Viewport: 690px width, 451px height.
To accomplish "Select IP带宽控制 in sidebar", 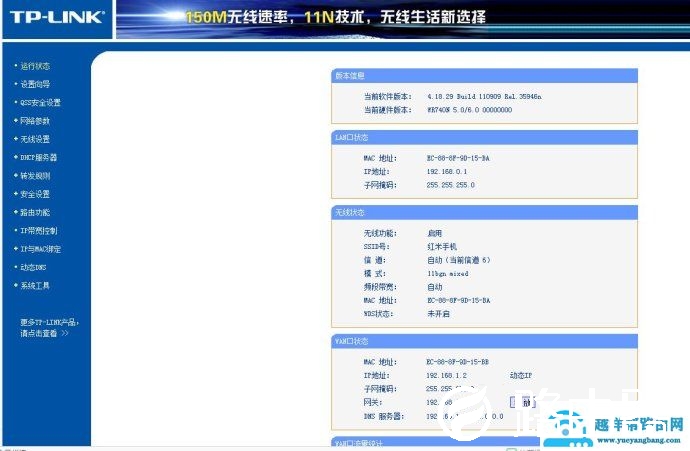I will coord(39,231).
